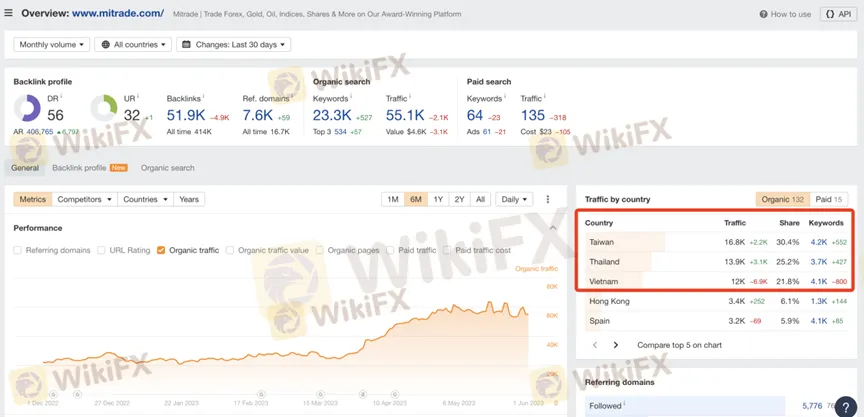Click the How to use help icon
This screenshot has height=417, width=864.
click(x=763, y=14)
